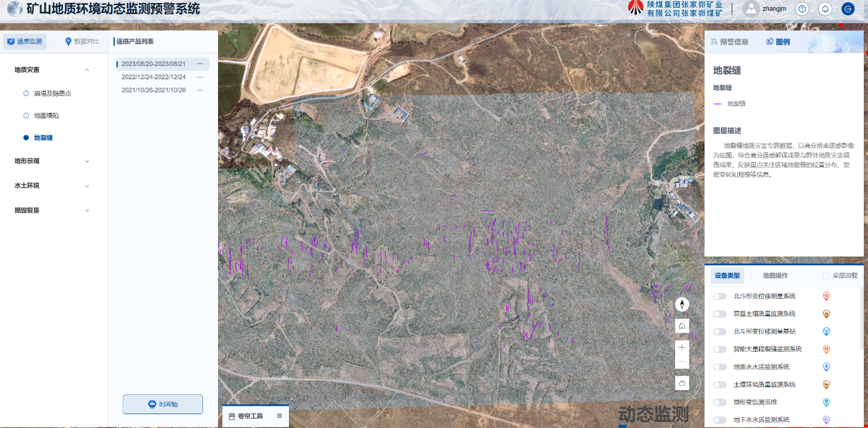Click the help question mark icon
The width and height of the screenshot is (868, 428).
click(802, 9)
